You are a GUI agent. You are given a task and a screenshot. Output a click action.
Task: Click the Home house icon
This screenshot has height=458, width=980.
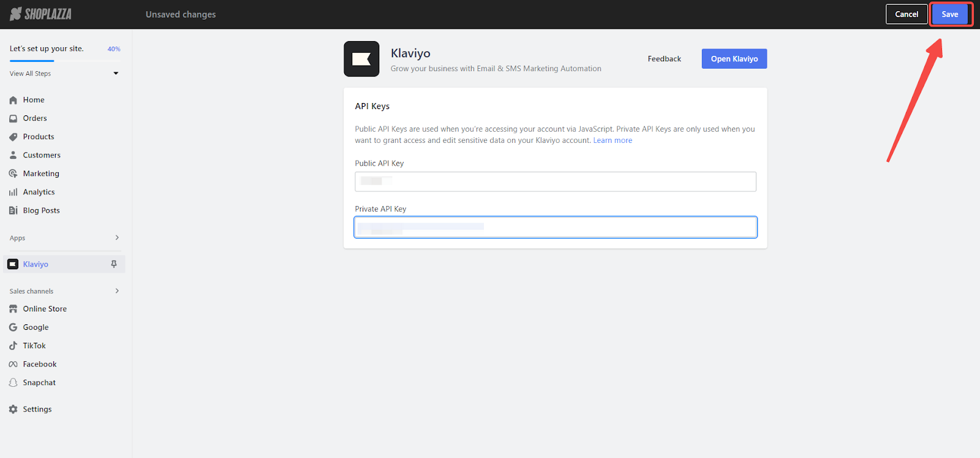(13, 100)
